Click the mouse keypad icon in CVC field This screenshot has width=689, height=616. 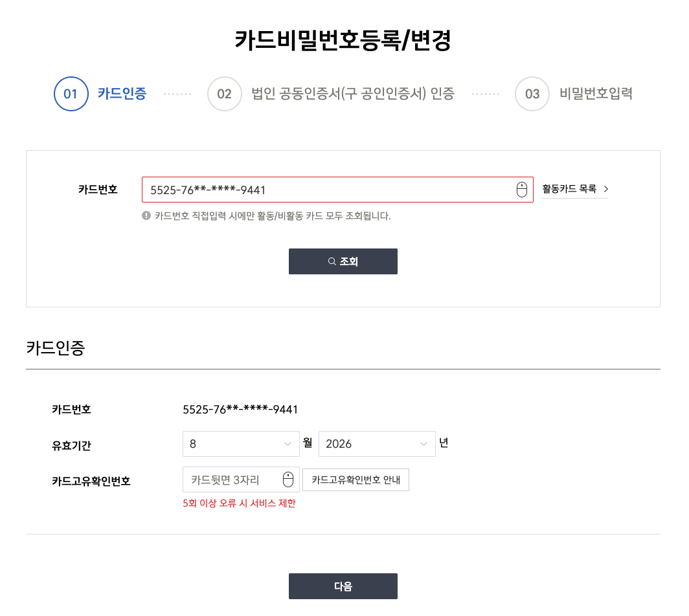[288, 479]
